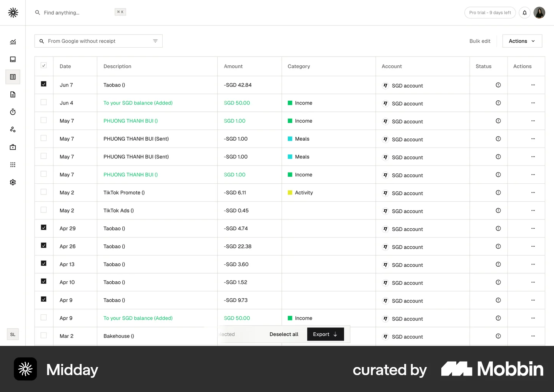Screen dimensions: 554x392
Task: Open the SL team switcher
Action: click(13, 334)
